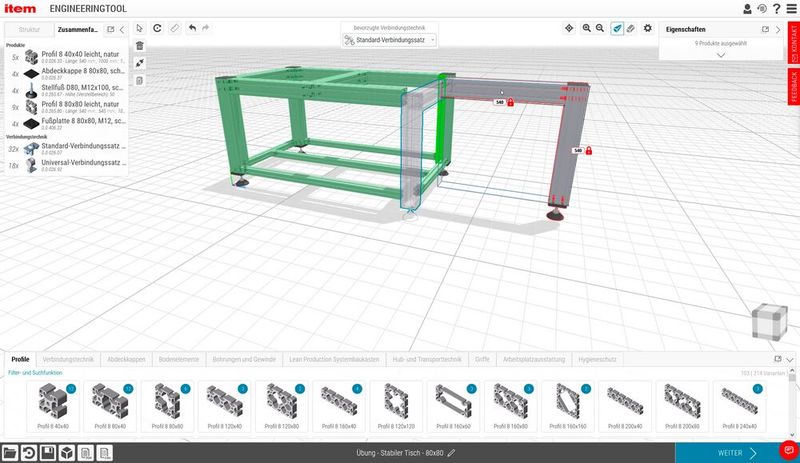Open the chat bubble in the bottom corner
Image resolution: width=800 pixels, height=463 pixels.
[x=789, y=450]
